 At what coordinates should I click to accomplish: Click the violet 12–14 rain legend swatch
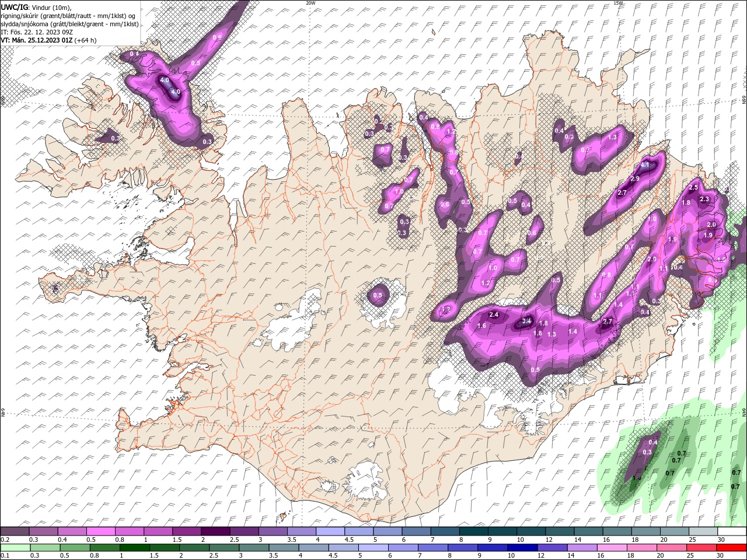552,547
